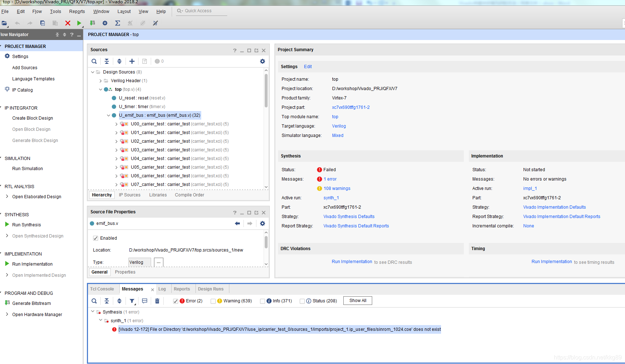625x364 pixels.
Task: Collapse the U_emif_bus hierarchy node
Action: click(108, 115)
